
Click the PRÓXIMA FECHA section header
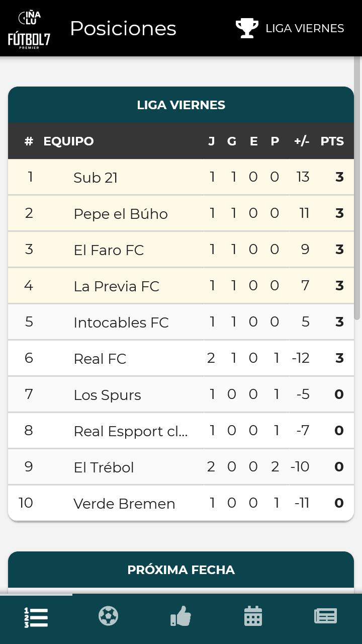click(x=181, y=570)
